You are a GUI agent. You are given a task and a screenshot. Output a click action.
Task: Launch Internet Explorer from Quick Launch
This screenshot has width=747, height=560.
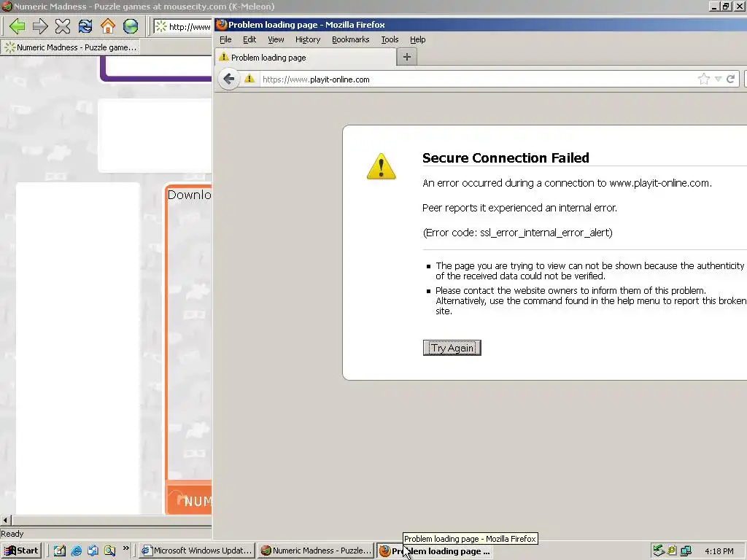(x=76, y=551)
